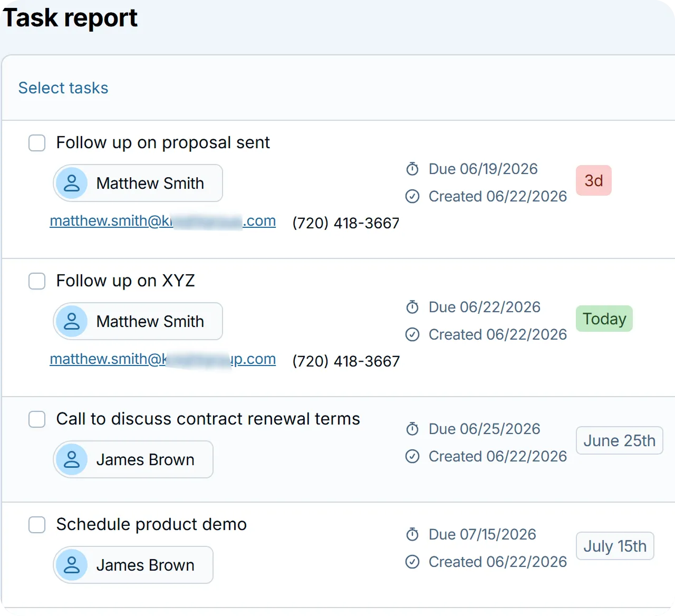Open James Brown chip under Schedule product demo
This screenshot has width=675, height=616.
pos(133,565)
